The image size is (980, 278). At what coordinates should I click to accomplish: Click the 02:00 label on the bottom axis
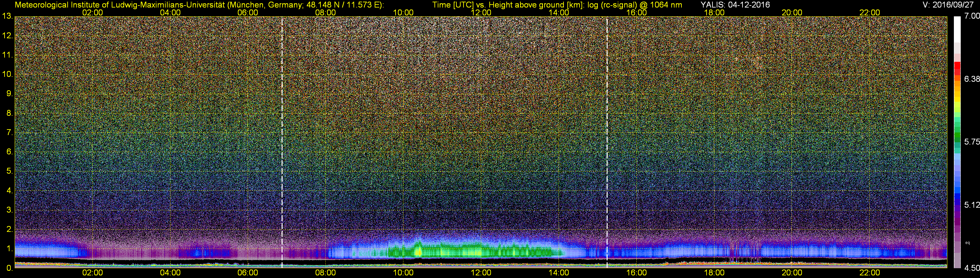(92, 273)
